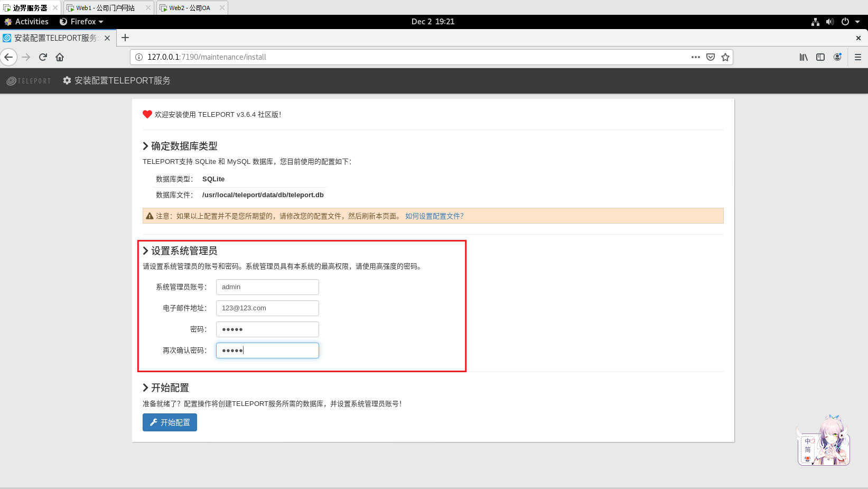This screenshot has width=868, height=489.
Task: Click the forward navigation arrow
Action: pos(26,57)
